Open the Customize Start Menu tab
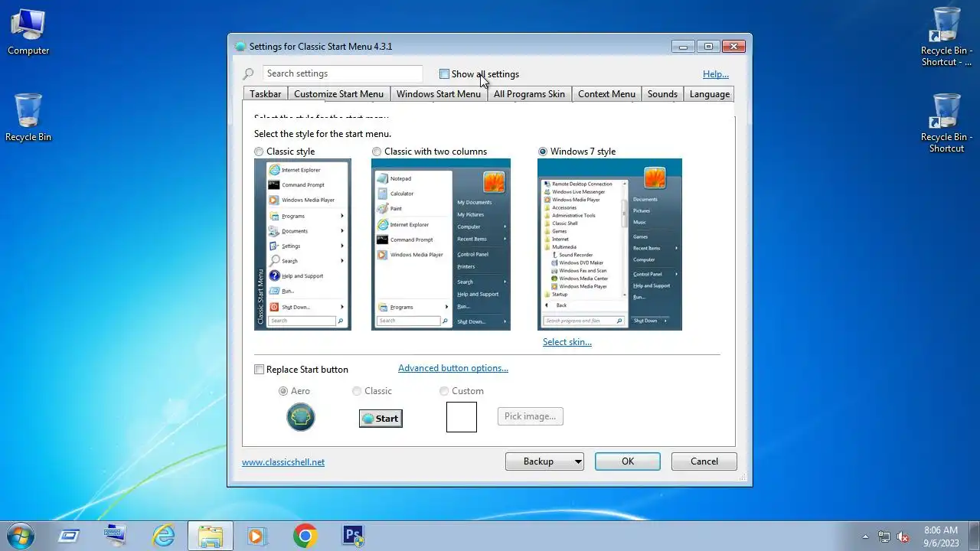Image resolution: width=980 pixels, height=551 pixels. tap(338, 94)
